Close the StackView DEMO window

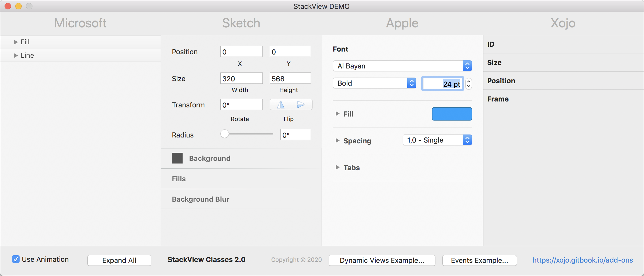tap(8, 6)
